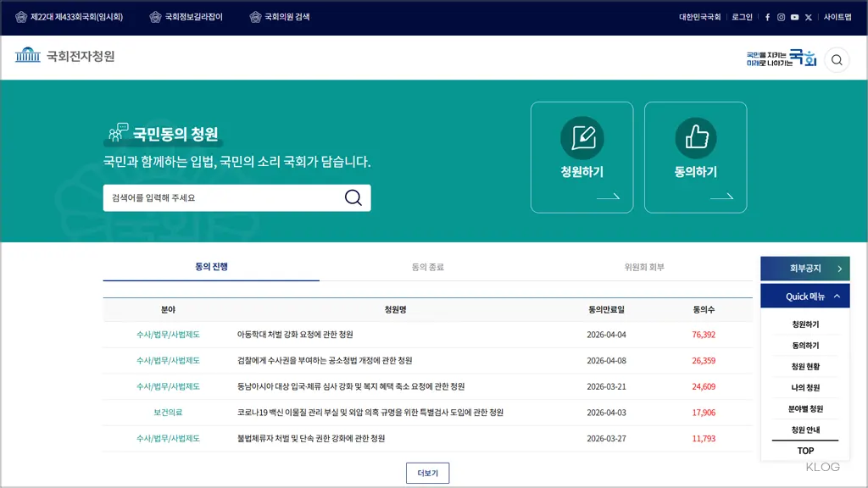The image size is (868, 488).
Task: Switch to the 위원회 회부 tab
Action: pyautogui.click(x=645, y=267)
